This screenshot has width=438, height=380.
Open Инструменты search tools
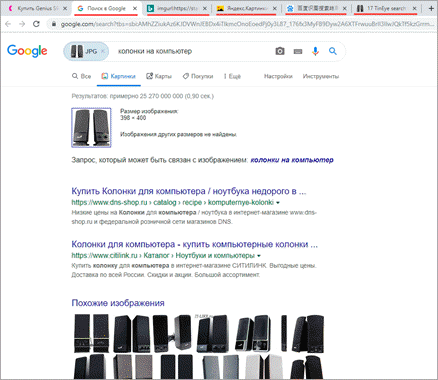321,76
